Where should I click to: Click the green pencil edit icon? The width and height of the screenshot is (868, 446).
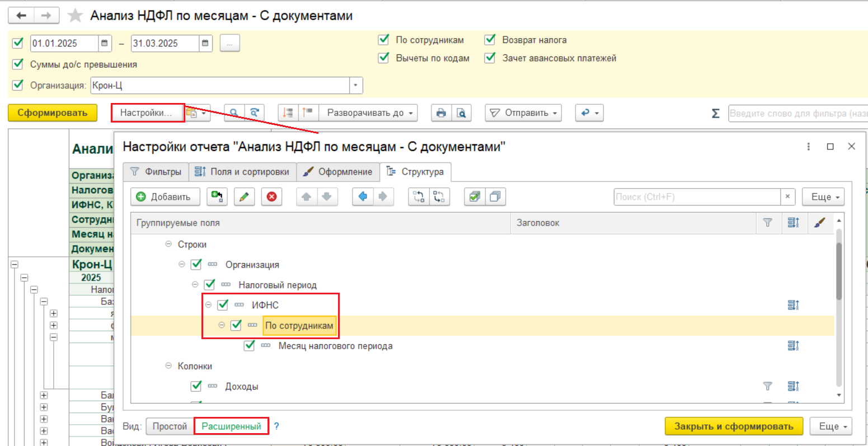point(244,197)
